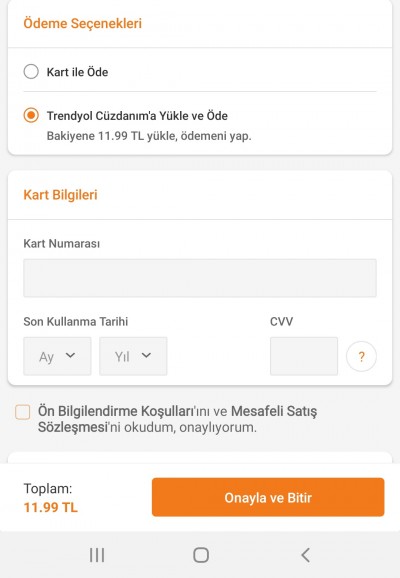The image size is (400, 578).
Task: Focus the CVV input field
Action: coord(304,356)
